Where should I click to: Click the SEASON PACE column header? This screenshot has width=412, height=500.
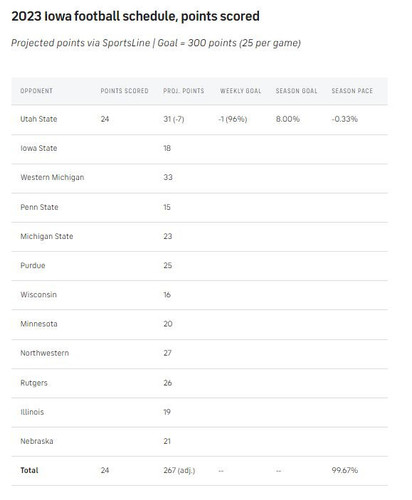(x=352, y=91)
